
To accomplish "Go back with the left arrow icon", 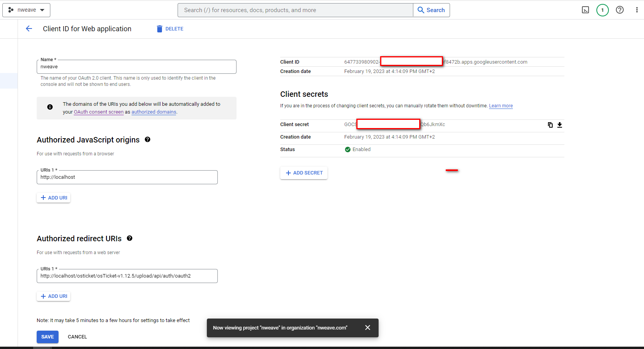I will coord(29,28).
